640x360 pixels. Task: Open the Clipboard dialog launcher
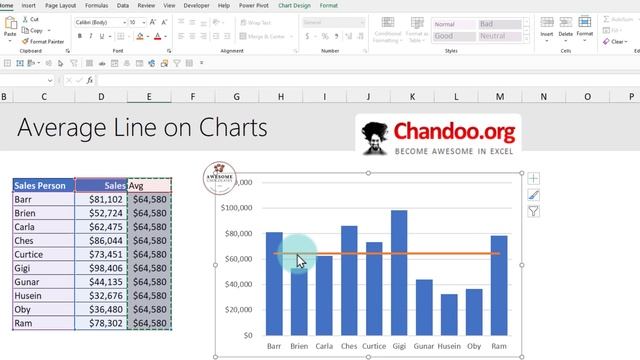coord(68,51)
